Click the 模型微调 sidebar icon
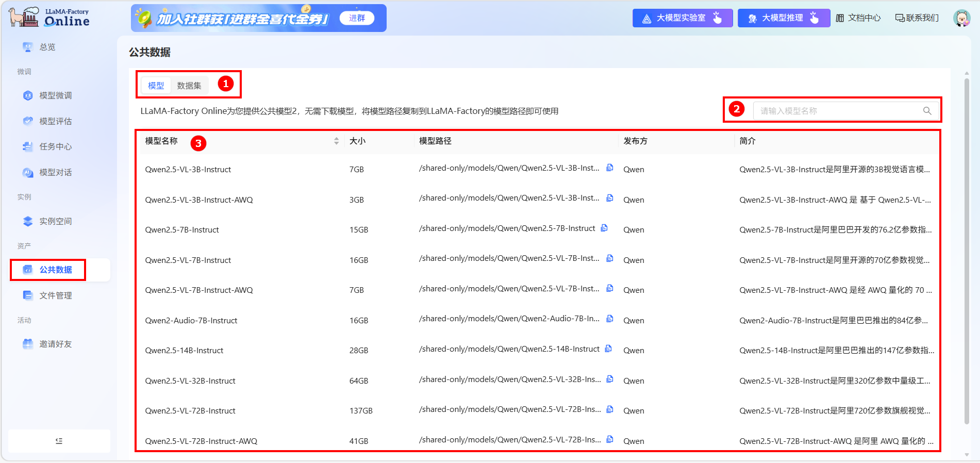Screen dimensions: 980x463 (28, 95)
